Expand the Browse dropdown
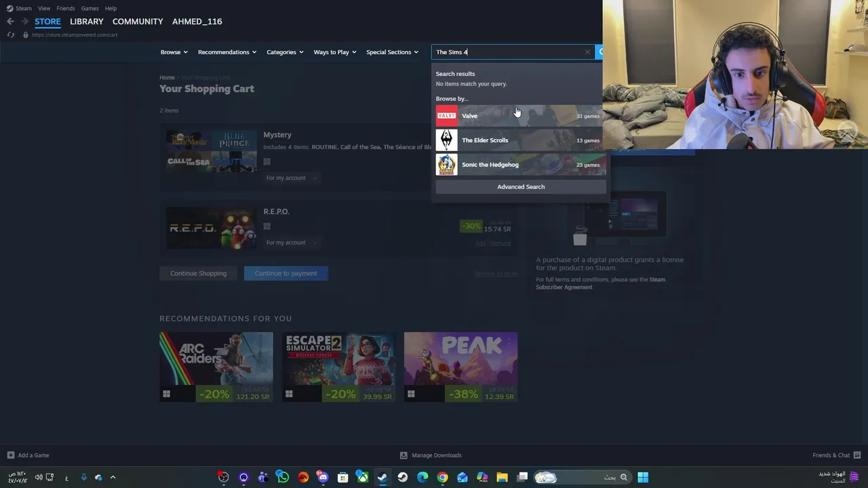 point(174,52)
